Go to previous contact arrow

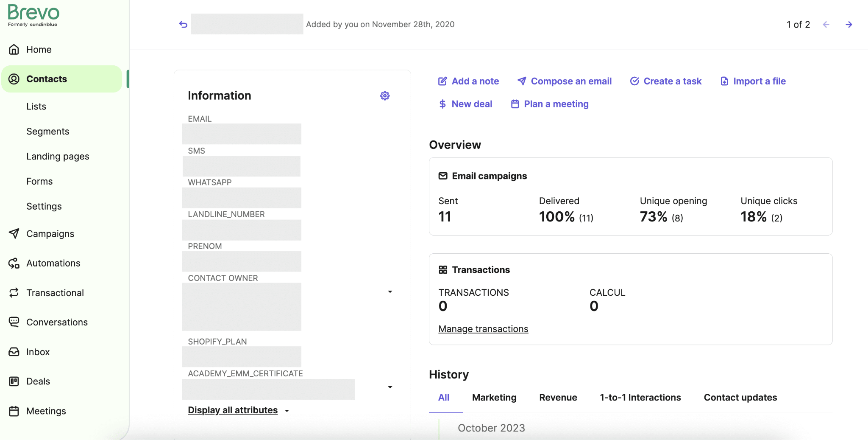[826, 25]
